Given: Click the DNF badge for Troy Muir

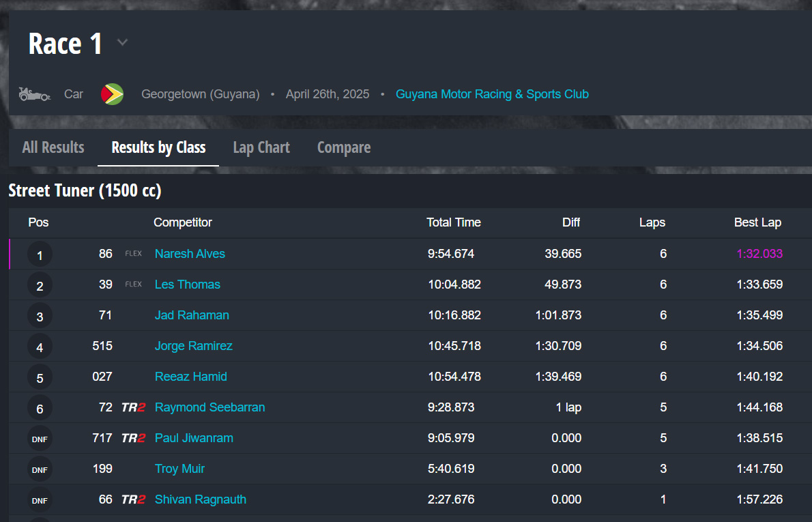Looking at the screenshot, I should click(x=40, y=470).
